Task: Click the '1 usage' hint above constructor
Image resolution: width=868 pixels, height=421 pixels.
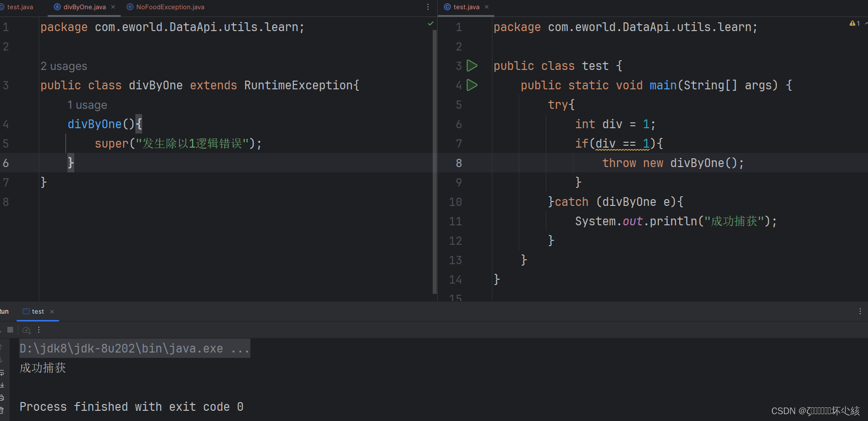Action: pyautogui.click(x=87, y=105)
